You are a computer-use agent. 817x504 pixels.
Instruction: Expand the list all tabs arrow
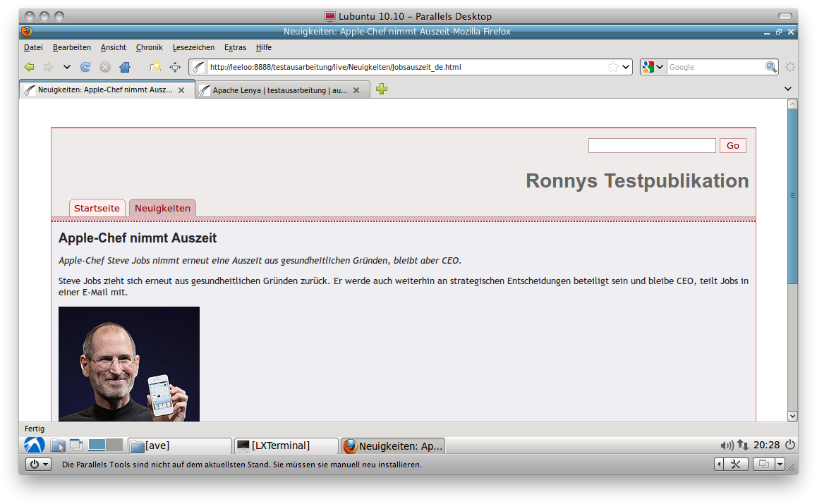(x=788, y=89)
